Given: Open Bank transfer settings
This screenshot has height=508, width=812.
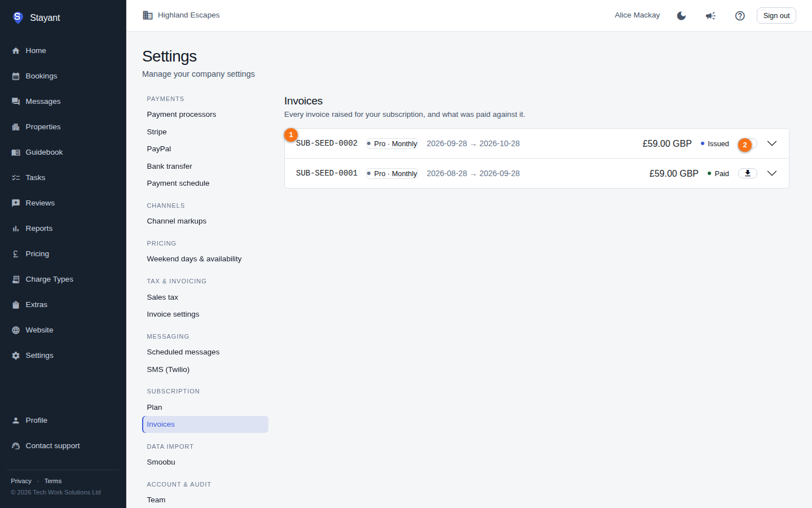Looking at the screenshot, I should coord(205,167).
